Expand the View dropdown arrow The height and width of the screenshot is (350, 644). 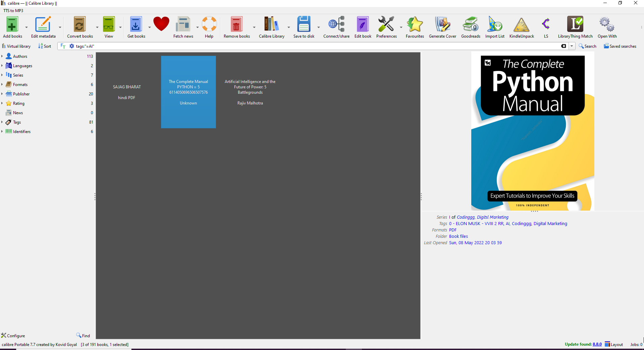(x=120, y=27)
